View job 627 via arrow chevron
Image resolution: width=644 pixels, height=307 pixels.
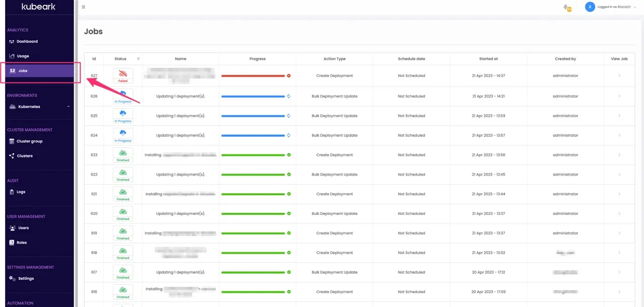click(x=619, y=75)
